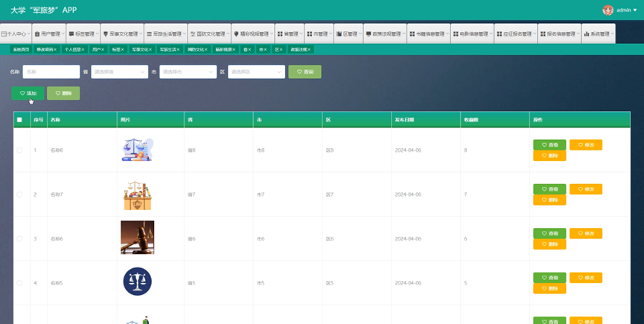The height and width of the screenshot is (324, 644).
Task: Close the 修改密码 tab
Action: (55, 49)
